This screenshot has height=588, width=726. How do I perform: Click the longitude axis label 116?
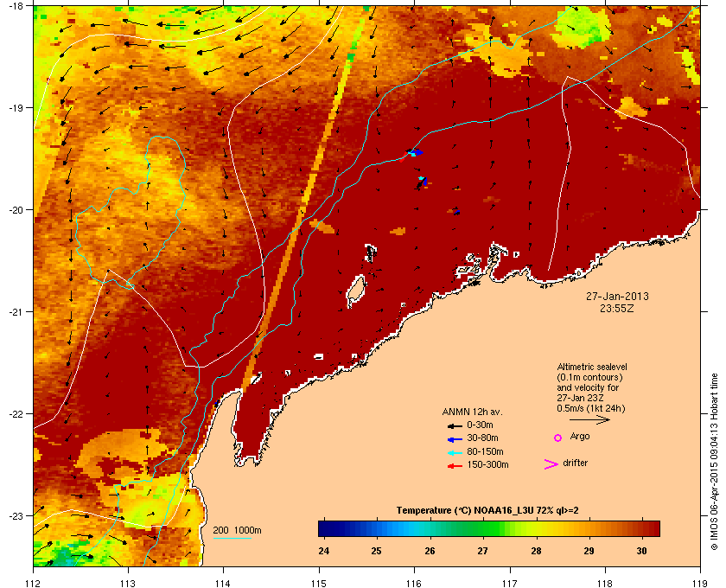[x=414, y=583]
